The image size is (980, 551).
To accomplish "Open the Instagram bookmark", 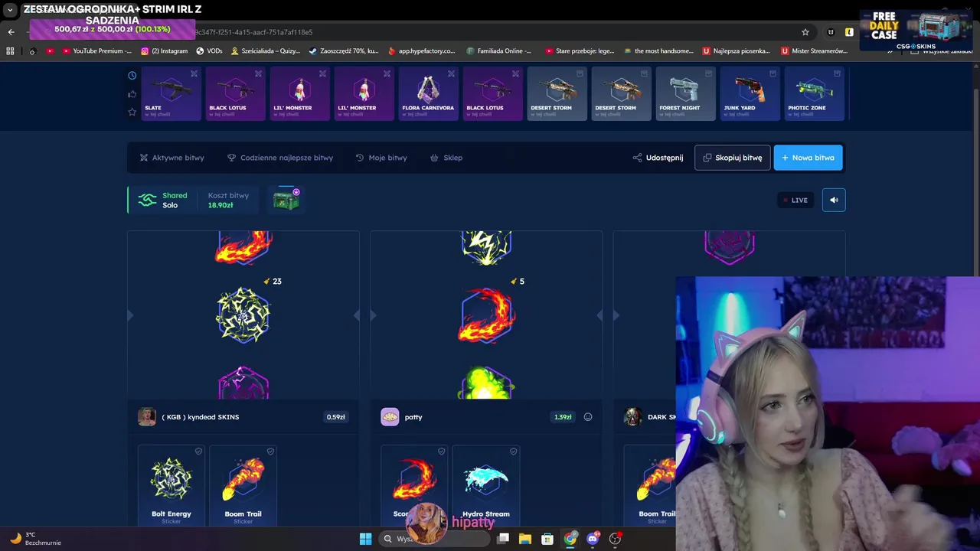I will click(164, 51).
